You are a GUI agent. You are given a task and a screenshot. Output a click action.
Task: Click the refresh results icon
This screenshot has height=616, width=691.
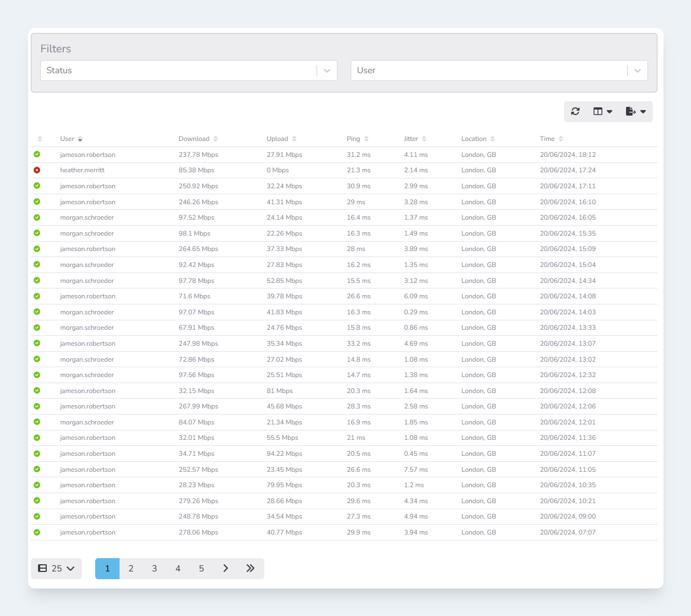point(575,111)
